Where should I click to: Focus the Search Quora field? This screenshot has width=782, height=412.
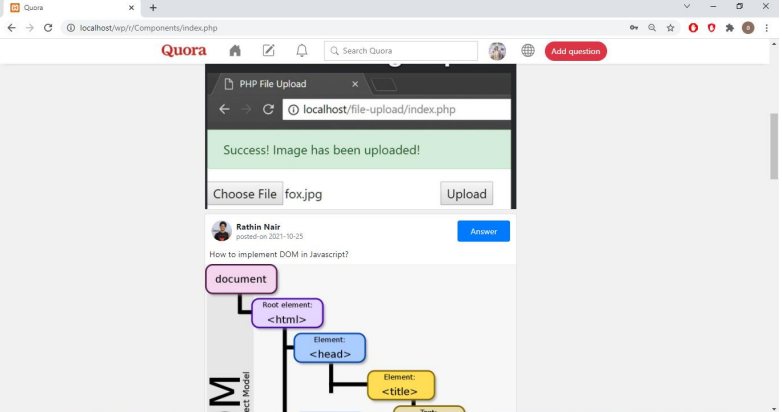[x=400, y=51]
